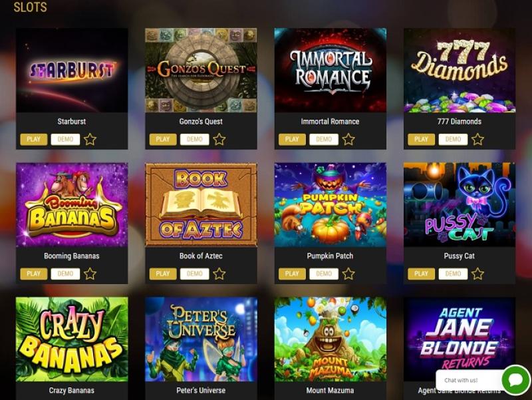Open the green chat bubble icon
This screenshot has width=532, height=400.
tap(516, 380)
